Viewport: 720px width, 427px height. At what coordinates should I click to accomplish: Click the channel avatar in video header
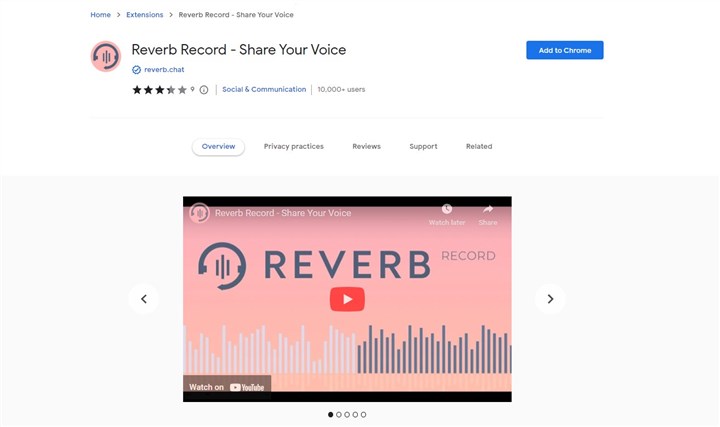pos(200,213)
